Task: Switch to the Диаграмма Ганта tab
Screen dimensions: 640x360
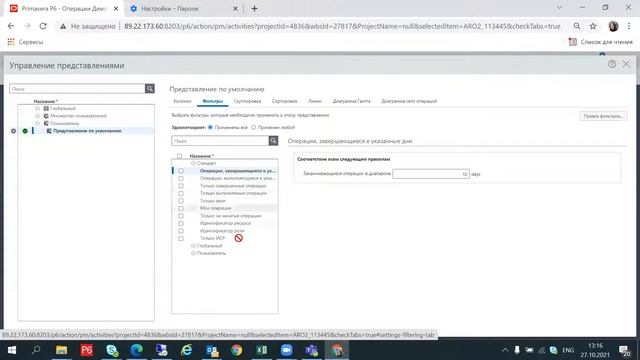Action: [x=351, y=101]
